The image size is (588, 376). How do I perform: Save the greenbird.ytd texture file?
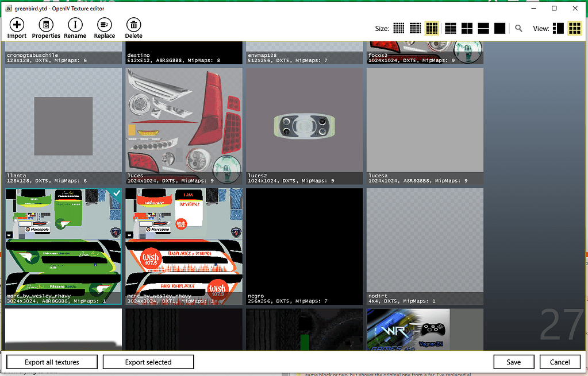[x=513, y=362]
